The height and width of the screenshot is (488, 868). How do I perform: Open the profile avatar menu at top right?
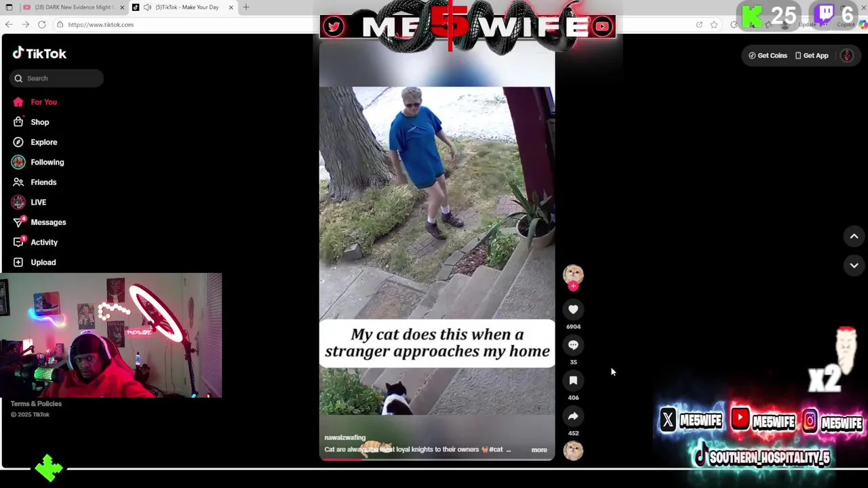(x=847, y=56)
